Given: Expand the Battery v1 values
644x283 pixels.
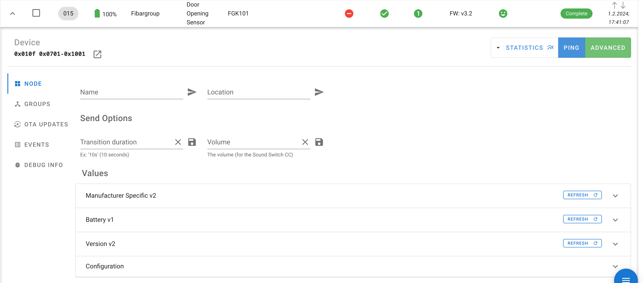Looking at the screenshot, I should [x=615, y=220].
